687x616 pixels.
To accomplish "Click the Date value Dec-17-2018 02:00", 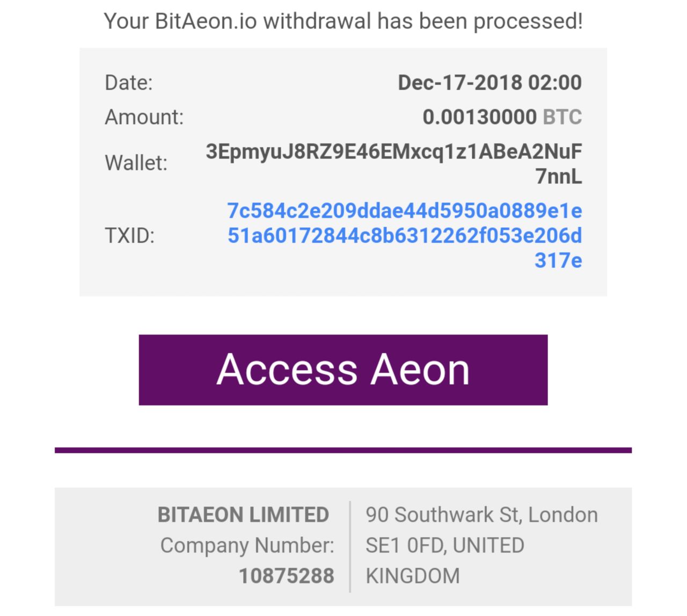I will (489, 82).
